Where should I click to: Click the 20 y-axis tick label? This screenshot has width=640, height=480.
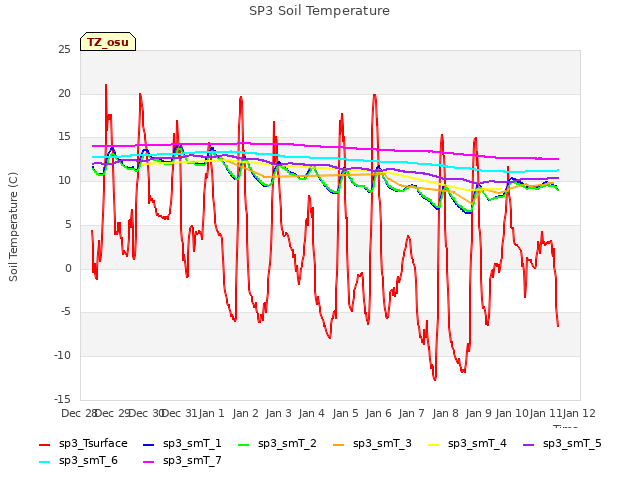(x=64, y=93)
